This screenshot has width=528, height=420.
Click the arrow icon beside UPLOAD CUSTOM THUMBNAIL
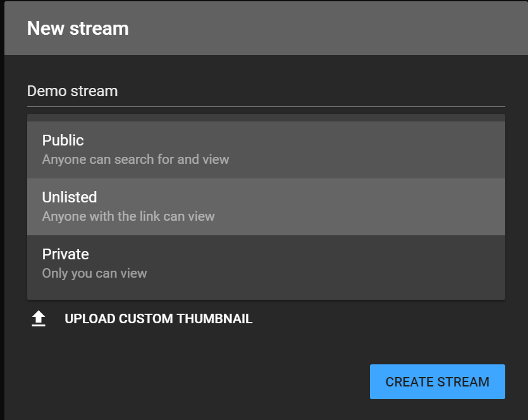click(x=38, y=318)
